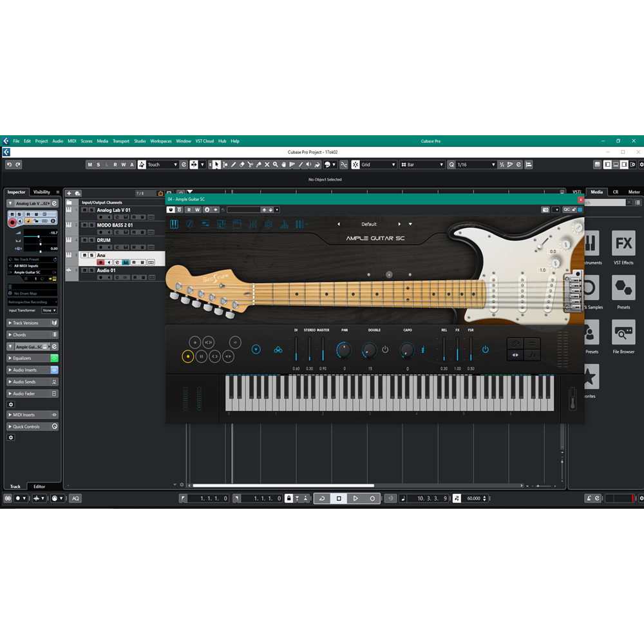
Task: Click the transport Record button
Action: point(372,498)
